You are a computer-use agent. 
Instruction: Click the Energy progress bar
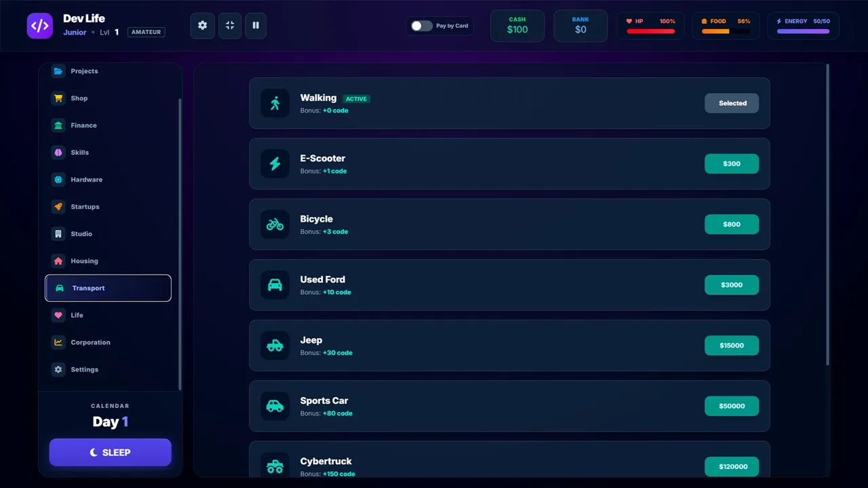point(803,31)
